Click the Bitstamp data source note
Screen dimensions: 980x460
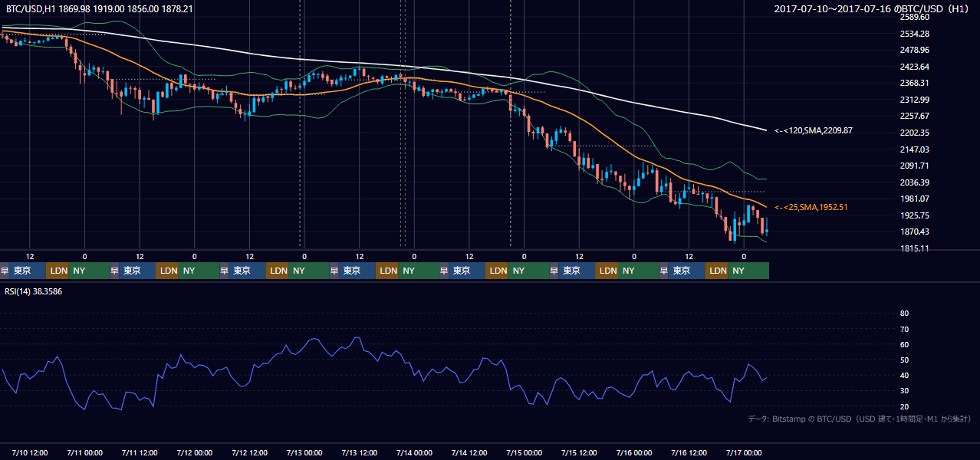(860, 419)
